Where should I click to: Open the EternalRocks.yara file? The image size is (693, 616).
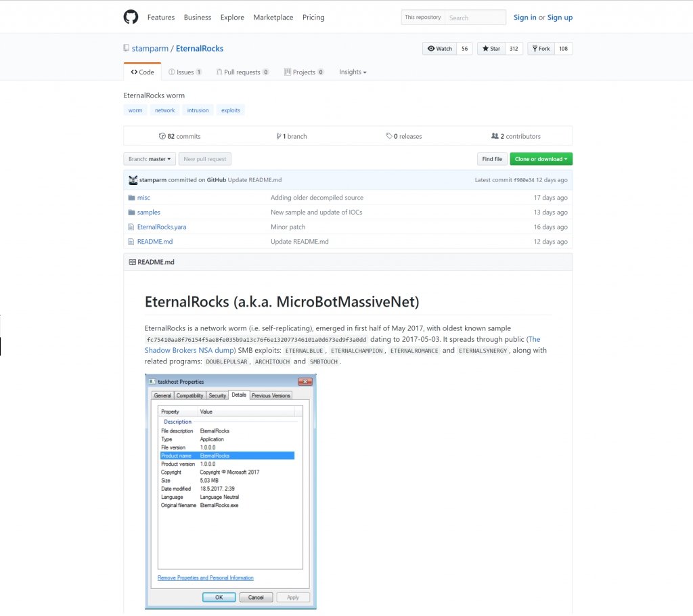pyautogui.click(x=162, y=227)
